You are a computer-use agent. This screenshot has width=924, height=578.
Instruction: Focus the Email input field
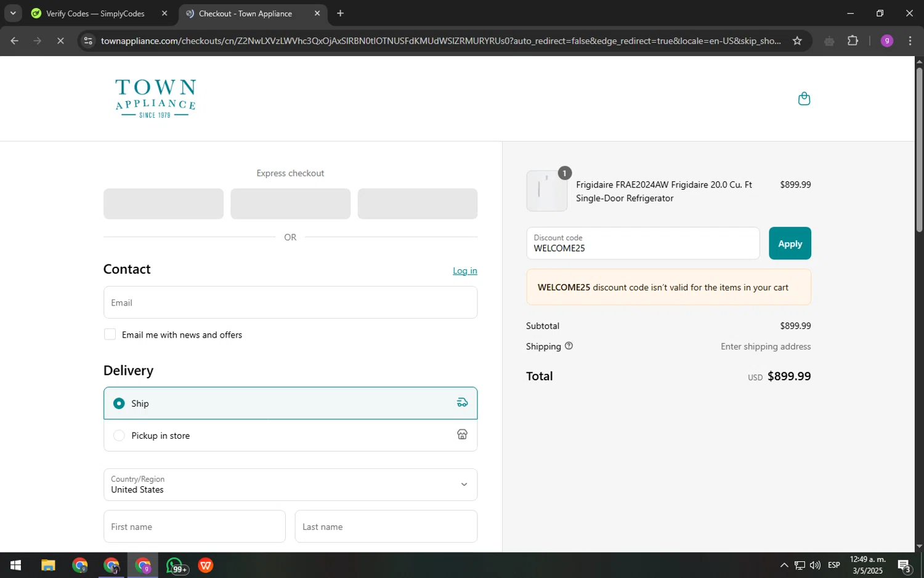(290, 302)
